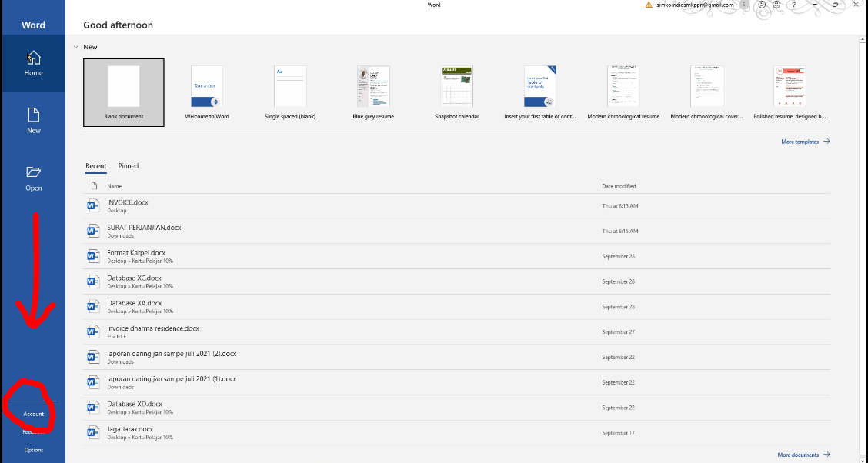The height and width of the screenshot is (463, 868).
Task: Open Database XA.docx file name
Action: coord(134,303)
